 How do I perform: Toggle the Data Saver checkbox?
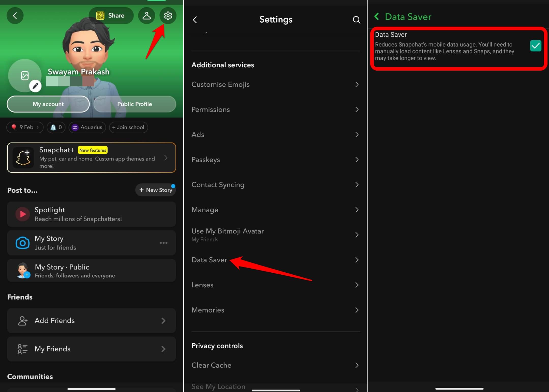tap(536, 46)
